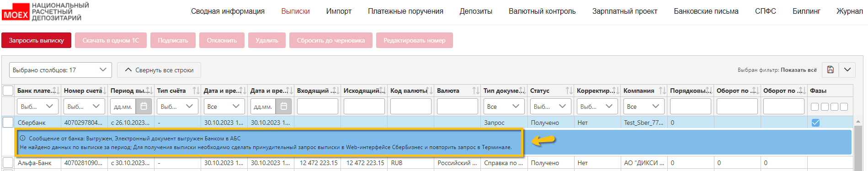Click the MOEX logo
The height and width of the screenshot is (171, 868).
point(15,12)
